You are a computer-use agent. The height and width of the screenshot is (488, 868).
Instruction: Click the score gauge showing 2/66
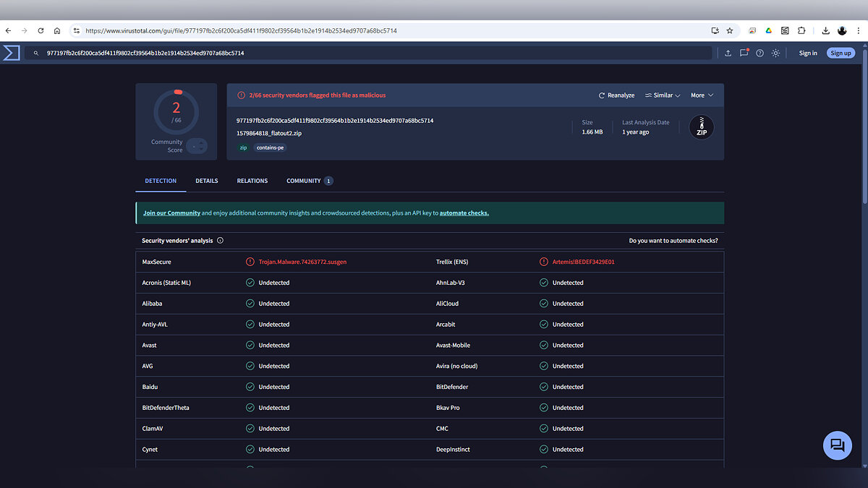176,112
